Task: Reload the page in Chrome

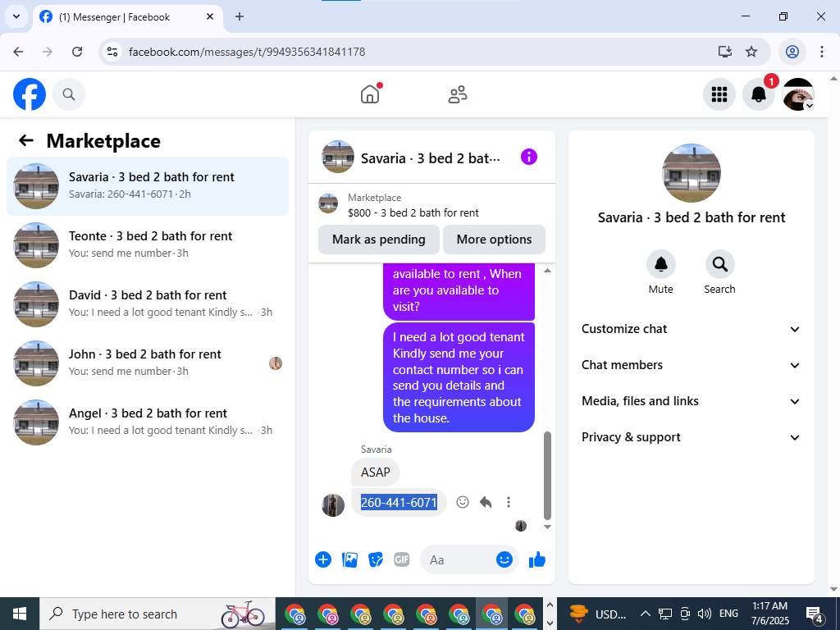Action: tap(77, 52)
